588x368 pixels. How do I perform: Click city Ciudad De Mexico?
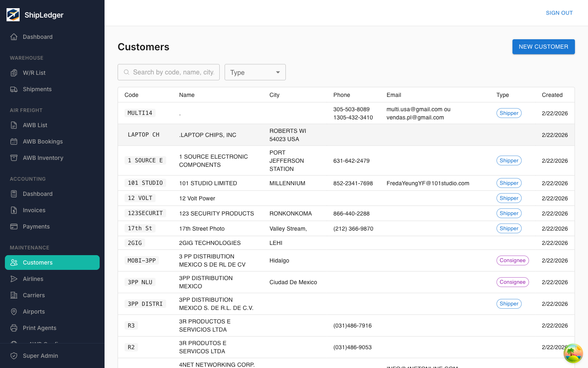coord(293,282)
